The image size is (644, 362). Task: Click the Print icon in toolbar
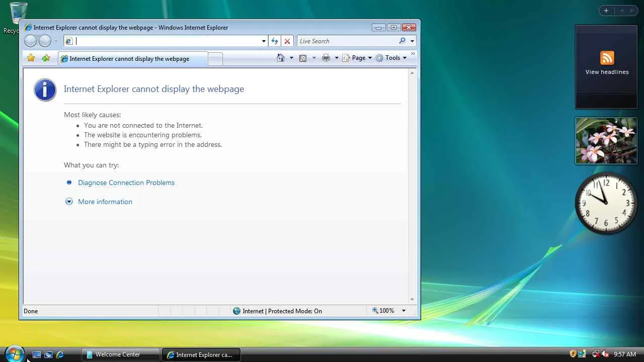pyautogui.click(x=326, y=58)
